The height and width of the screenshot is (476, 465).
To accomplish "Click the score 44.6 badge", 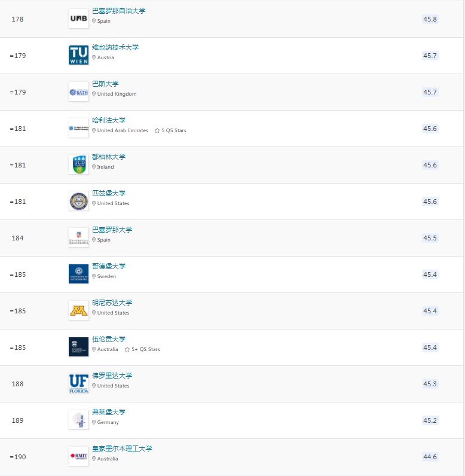I will (x=430, y=457).
